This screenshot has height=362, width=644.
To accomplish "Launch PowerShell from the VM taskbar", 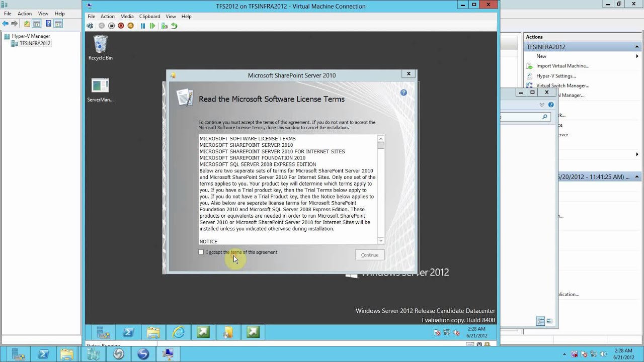I will (x=128, y=332).
